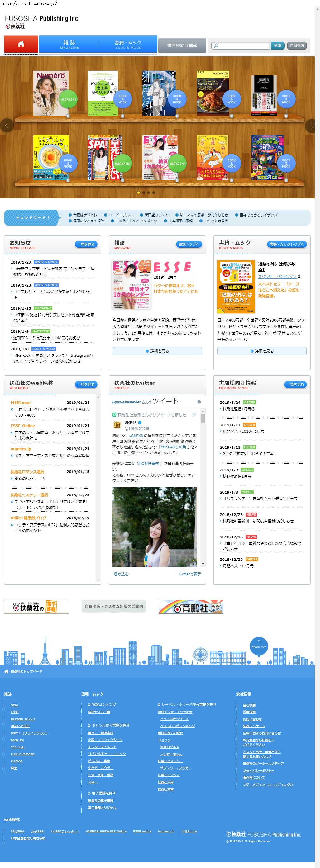Click 一覧を見る in 書店様向け情報 panel
This screenshot has height=868, width=320.
[x=295, y=384]
